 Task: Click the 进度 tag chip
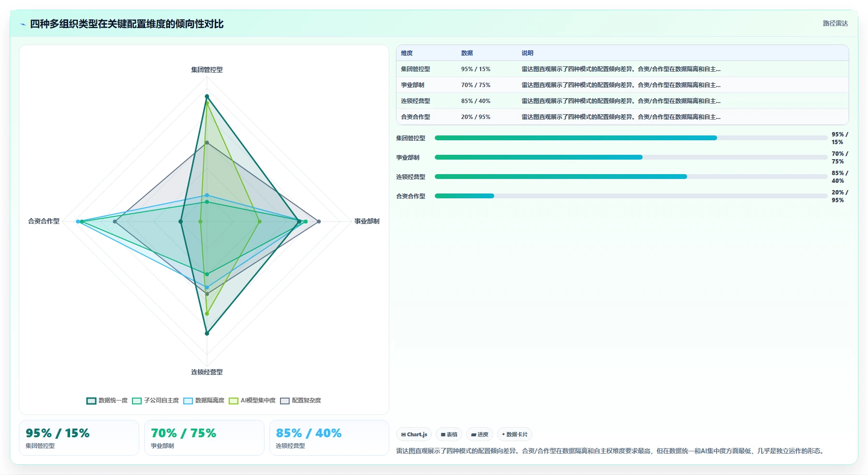480,434
